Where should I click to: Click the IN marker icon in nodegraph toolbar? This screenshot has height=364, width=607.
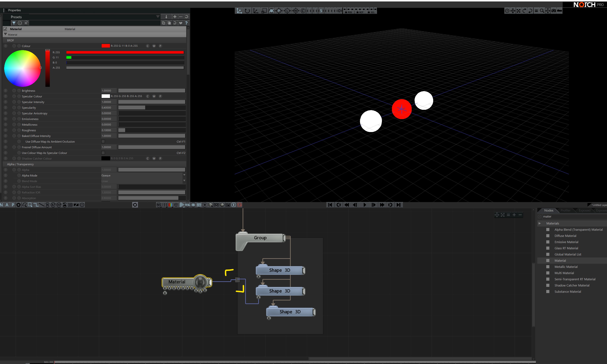coord(47,205)
